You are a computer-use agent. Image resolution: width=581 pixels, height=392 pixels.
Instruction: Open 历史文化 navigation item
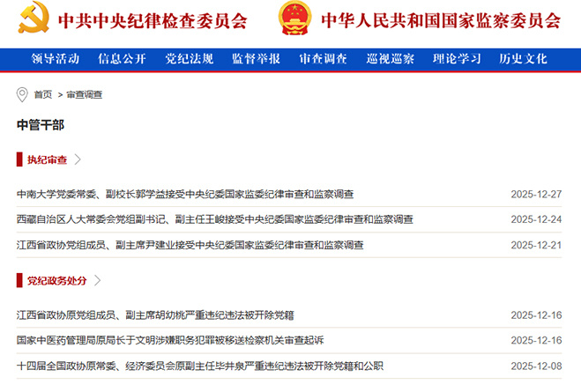523,59
